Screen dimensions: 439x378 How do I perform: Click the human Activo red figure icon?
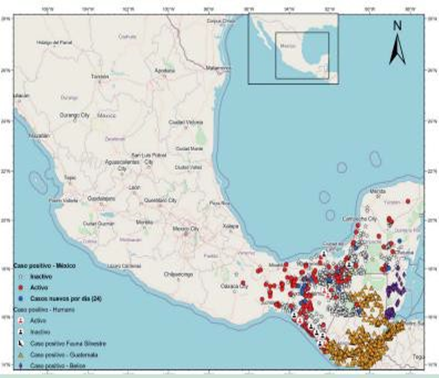coord(21,321)
